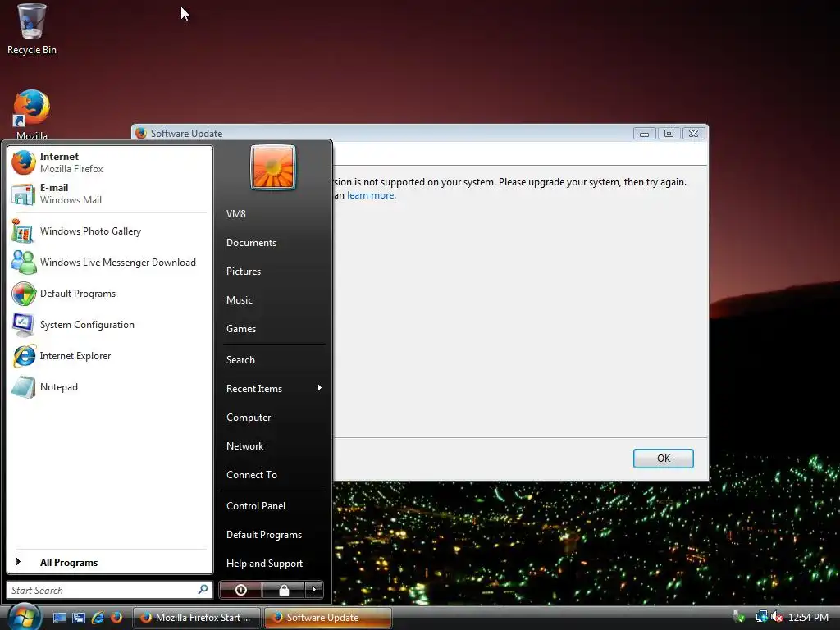
Task: Open Windows Photo Gallery
Action: point(110,231)
